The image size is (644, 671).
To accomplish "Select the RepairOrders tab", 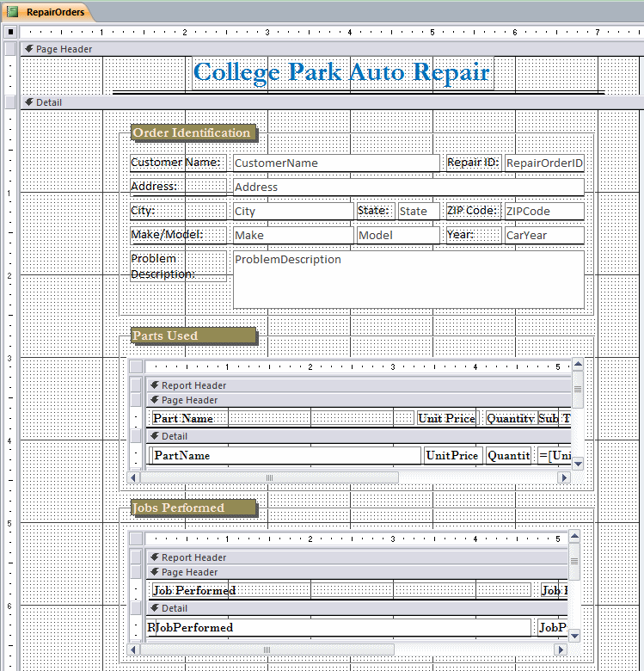I will pos(47,12).
